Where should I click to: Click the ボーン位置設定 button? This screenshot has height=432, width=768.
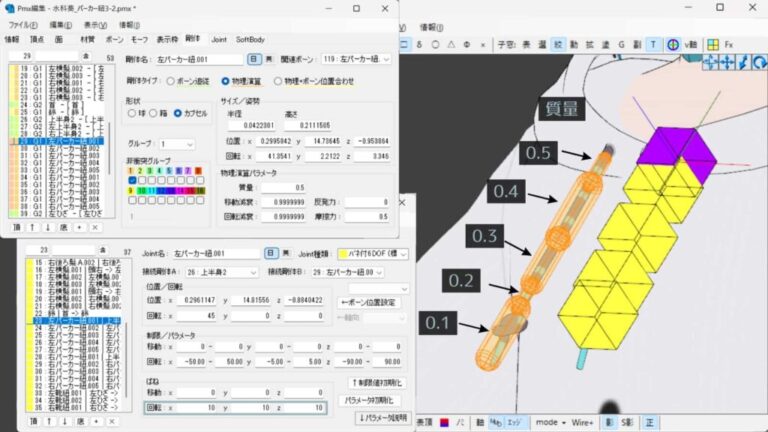(x=372, y=302)
